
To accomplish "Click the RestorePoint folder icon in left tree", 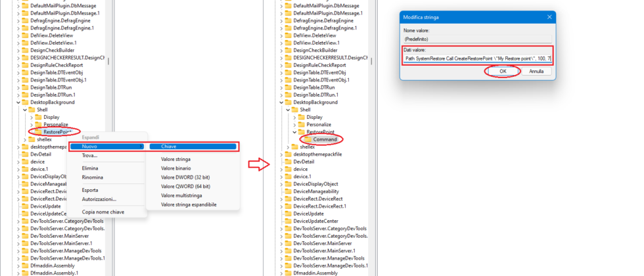I will coord(38,132).
